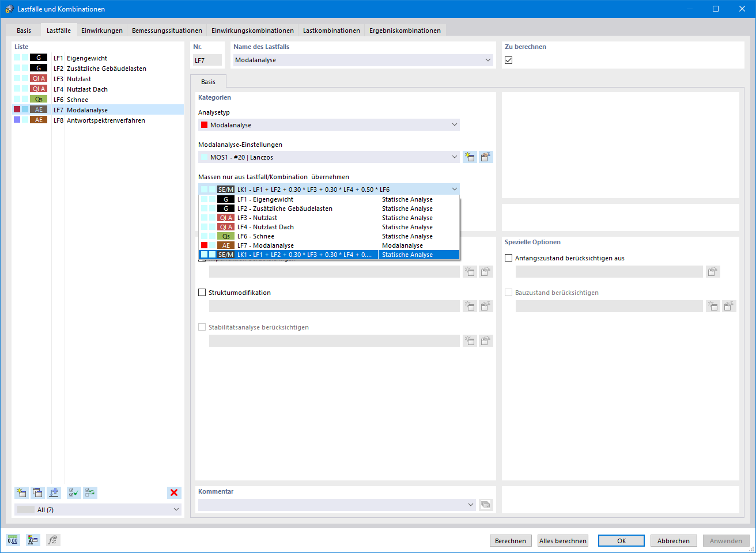Expand the Analysetyp dropdown

(x=454, y=124)
